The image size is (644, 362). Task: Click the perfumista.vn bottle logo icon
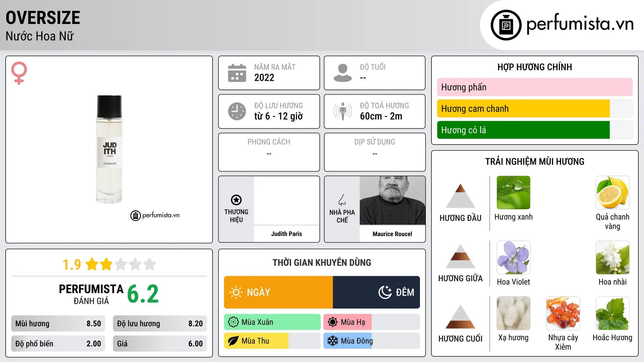[x=506, y=25]
